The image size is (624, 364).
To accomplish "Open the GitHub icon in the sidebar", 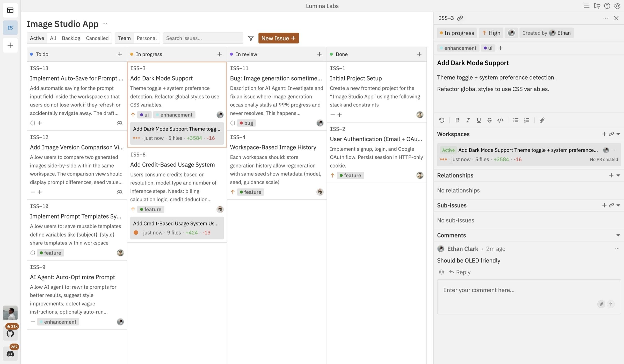I will pyautogui.click(x=10, y=333).
